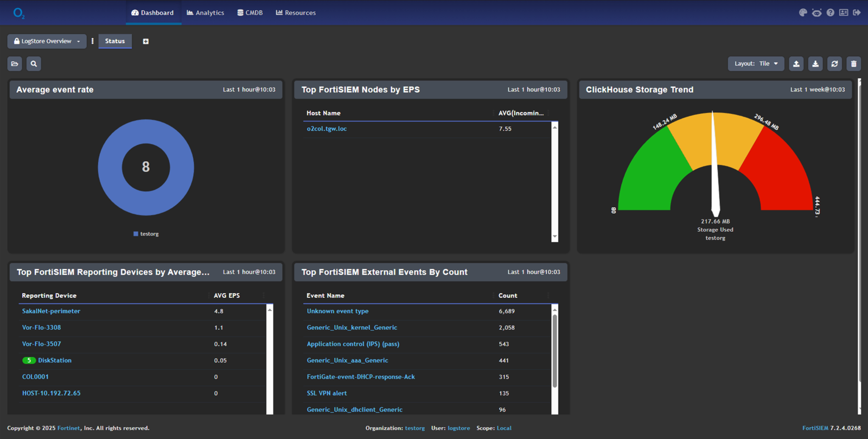Click the SSL VPN alert event link
Image resolution: width=868 pixels, height=439 pixels.
click(327, 393)
